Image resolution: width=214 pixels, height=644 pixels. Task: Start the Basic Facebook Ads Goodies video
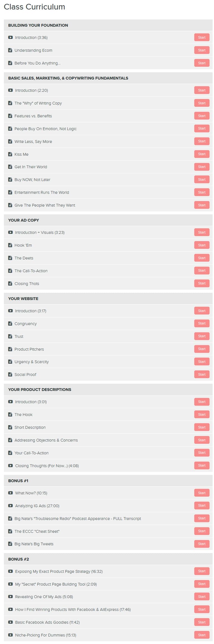(x=201, y=622)
